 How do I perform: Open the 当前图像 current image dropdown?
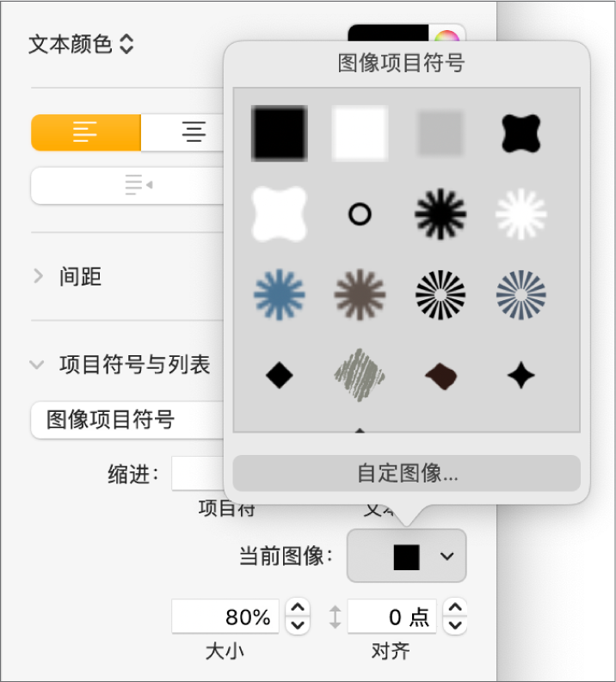[x=406, y=556]
